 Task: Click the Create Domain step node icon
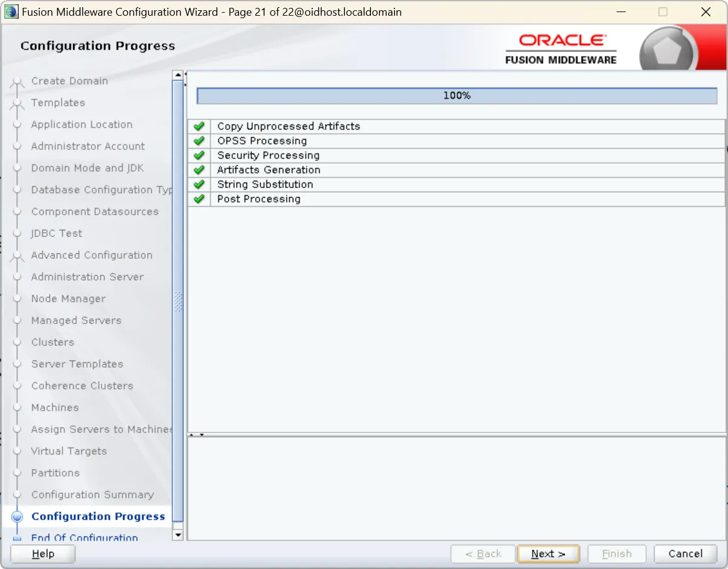17,82
